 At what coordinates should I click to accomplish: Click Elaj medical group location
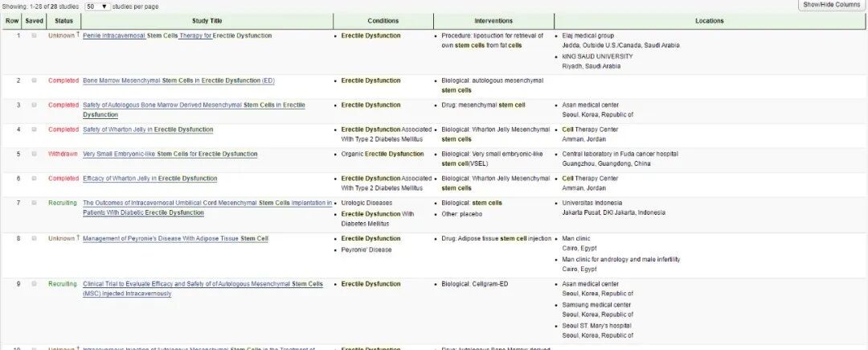(x=588, y=35)
